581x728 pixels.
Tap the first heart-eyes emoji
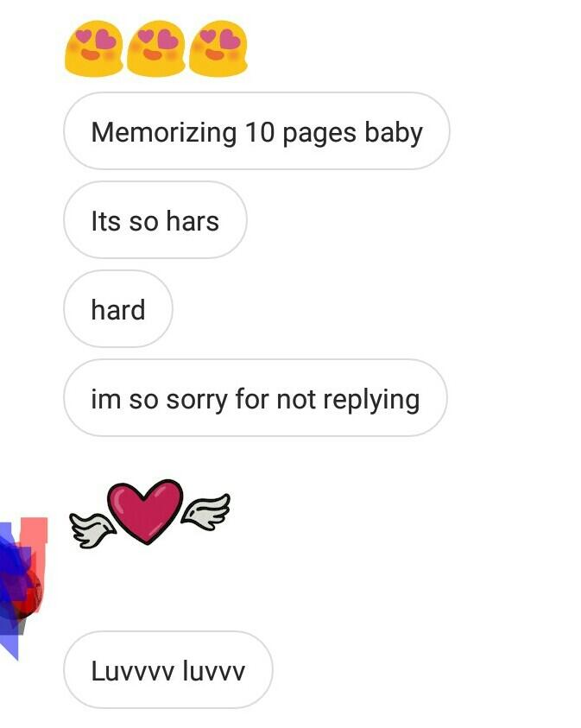[x=94, y=47]
